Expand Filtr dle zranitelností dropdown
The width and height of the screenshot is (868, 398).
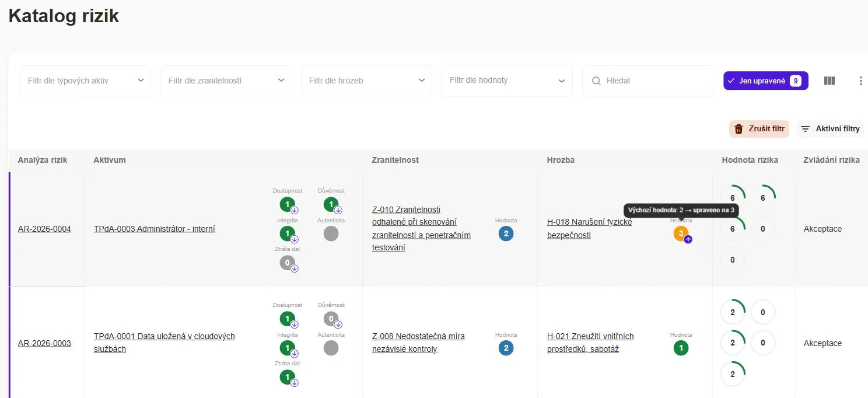pyautogui.click(x=226, y=81)
